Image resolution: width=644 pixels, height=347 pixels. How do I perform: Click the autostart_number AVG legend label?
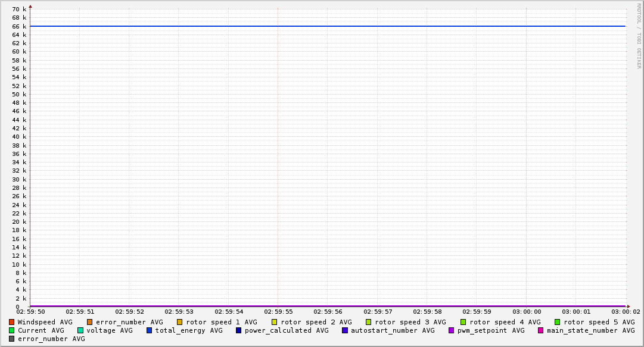[x=393, y=330]
